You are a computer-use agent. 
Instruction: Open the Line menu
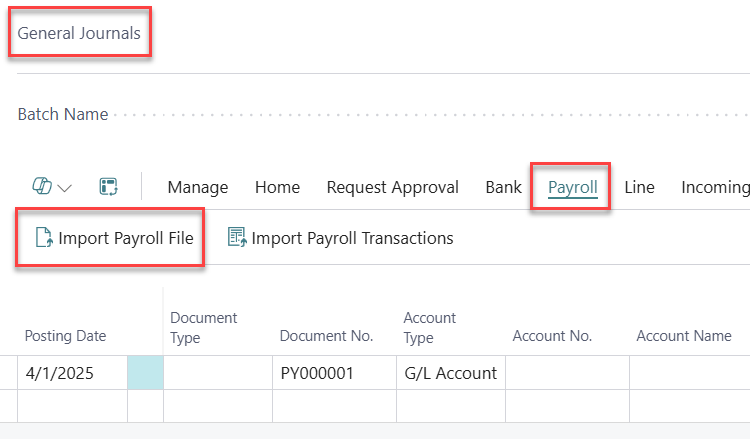tap(639, 187)
